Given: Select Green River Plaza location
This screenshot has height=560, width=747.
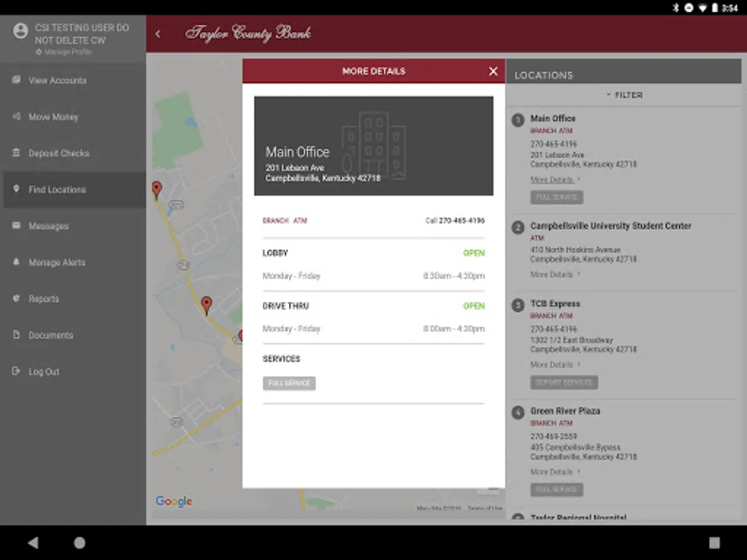Looking at the screenshot, I should tap(565, 411).
